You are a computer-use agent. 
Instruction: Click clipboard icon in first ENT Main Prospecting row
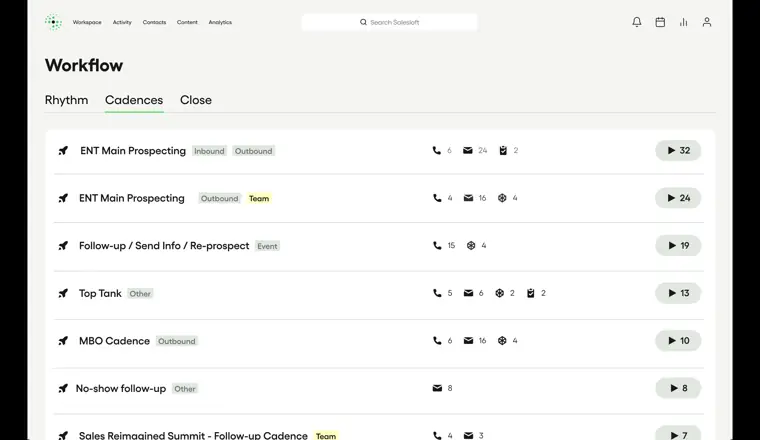point(503,151)
